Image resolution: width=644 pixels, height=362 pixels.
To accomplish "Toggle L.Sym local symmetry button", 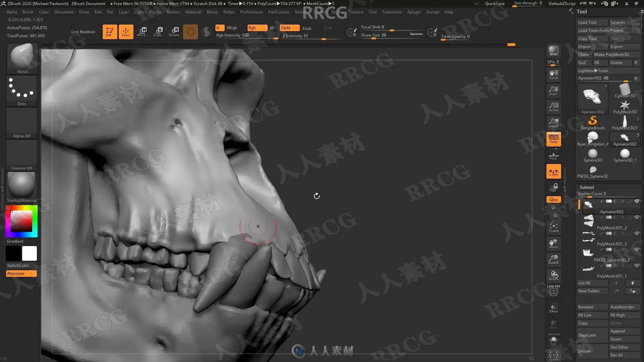I will pos(553,172).
